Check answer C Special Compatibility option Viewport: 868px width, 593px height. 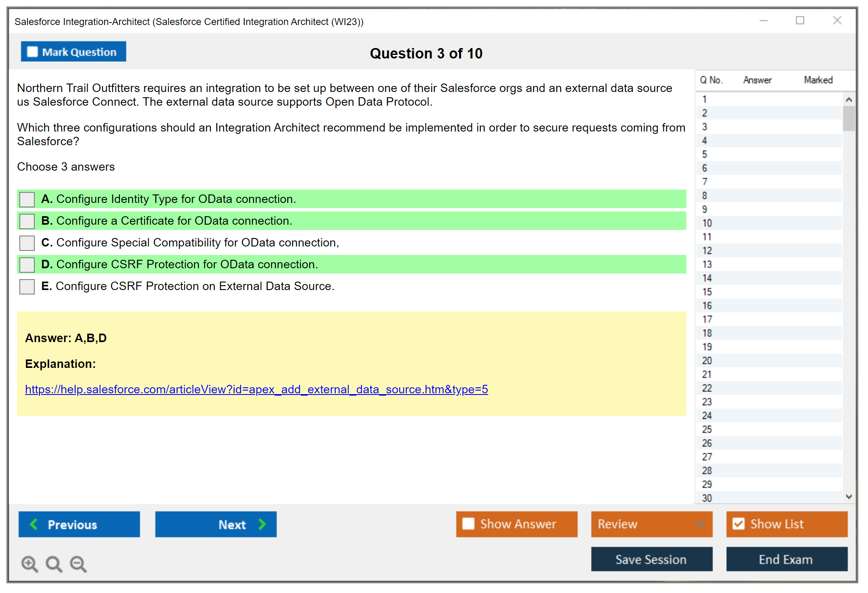(x=27, y=243)
